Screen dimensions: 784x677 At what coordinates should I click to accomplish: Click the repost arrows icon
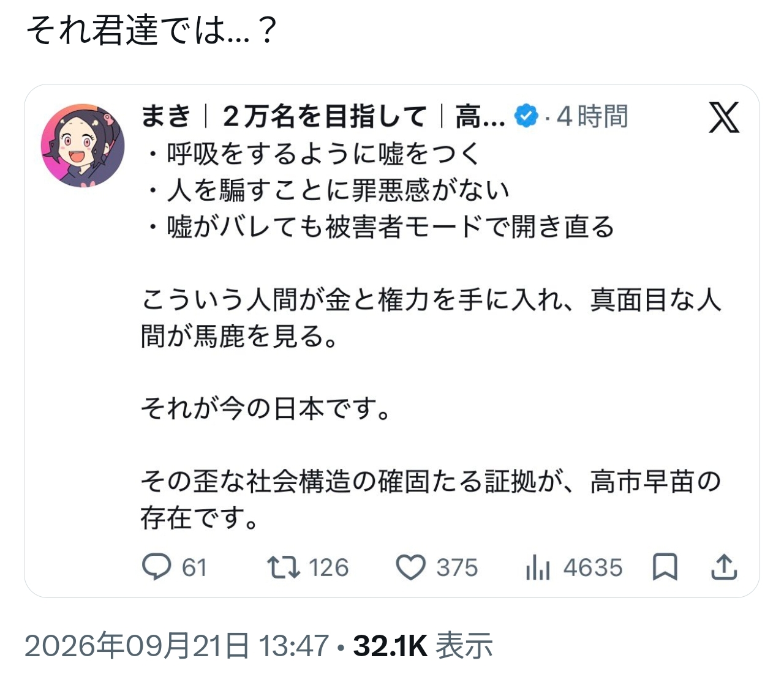pos(284,567)
